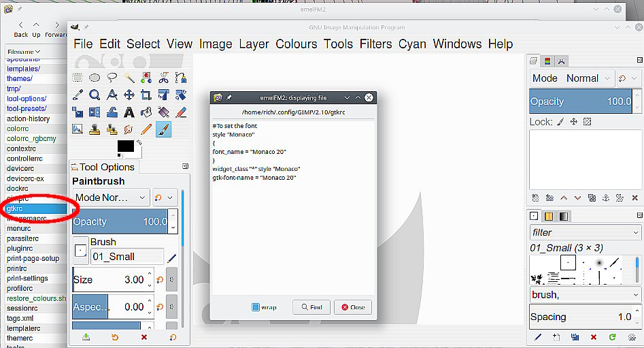Duplicate the layer in Layers panel
Image resolution: width=644 pixels, height=348 pixels.
592,198
